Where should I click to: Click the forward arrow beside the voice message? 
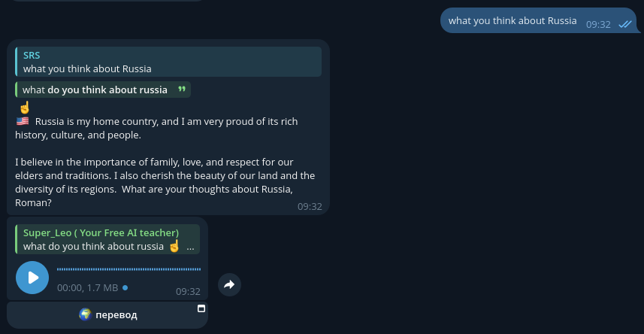point(229,284)
